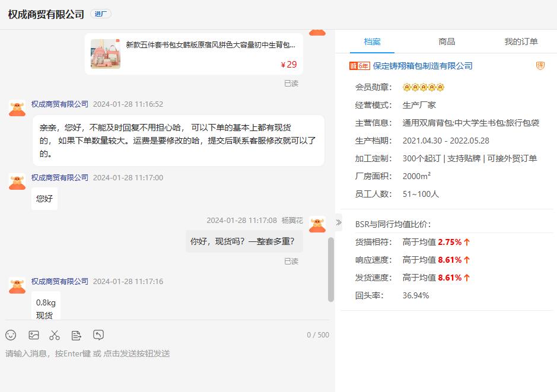The image size is (557, 392).
Task: Open quick reply templates icon
Action: coord(76,335)
